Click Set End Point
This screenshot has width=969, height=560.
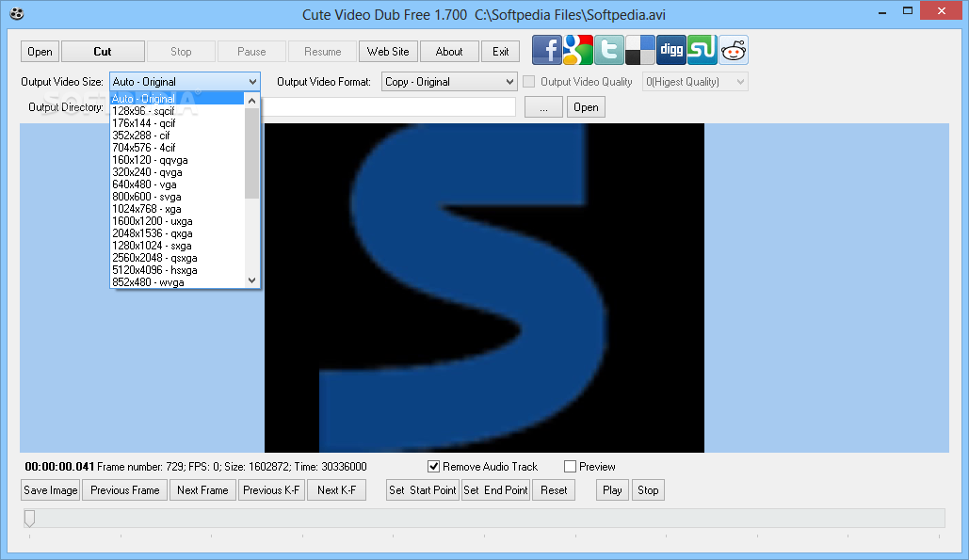coord(495,490)
